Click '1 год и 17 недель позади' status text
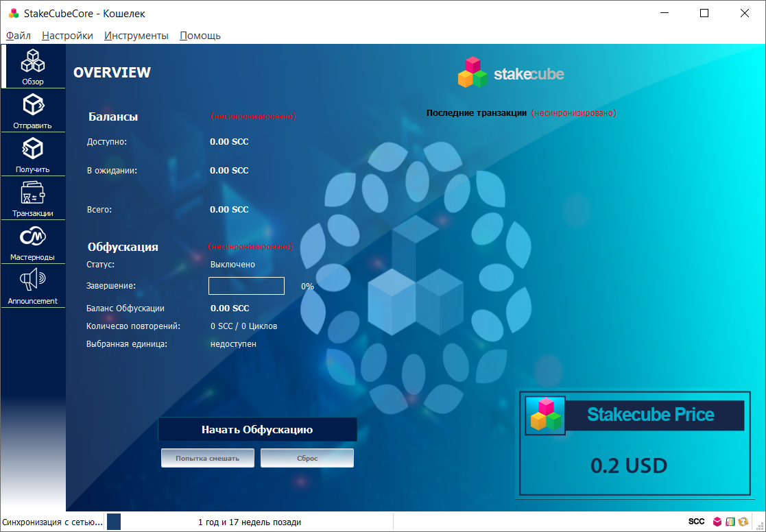 250,522
